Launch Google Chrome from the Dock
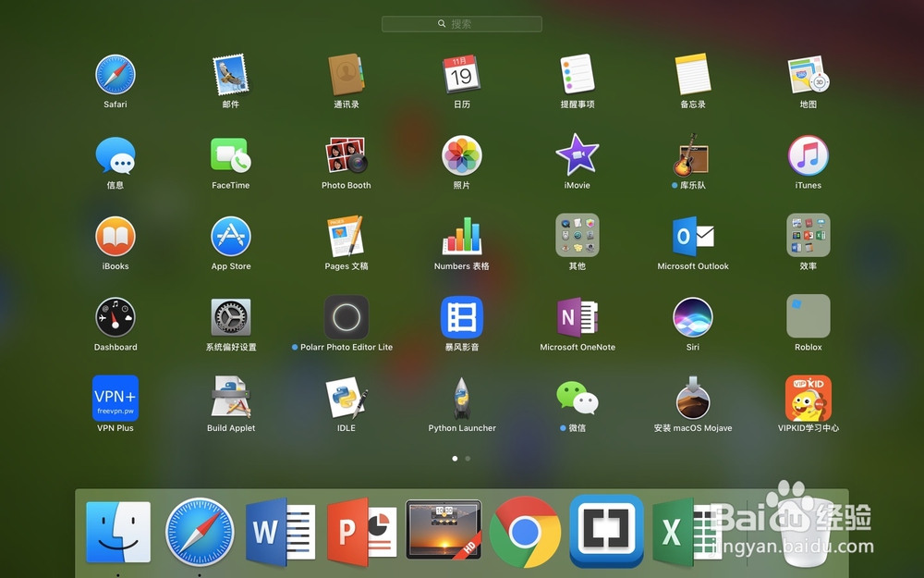The width and height of the screenshot is (924, 578). point(525,532)
